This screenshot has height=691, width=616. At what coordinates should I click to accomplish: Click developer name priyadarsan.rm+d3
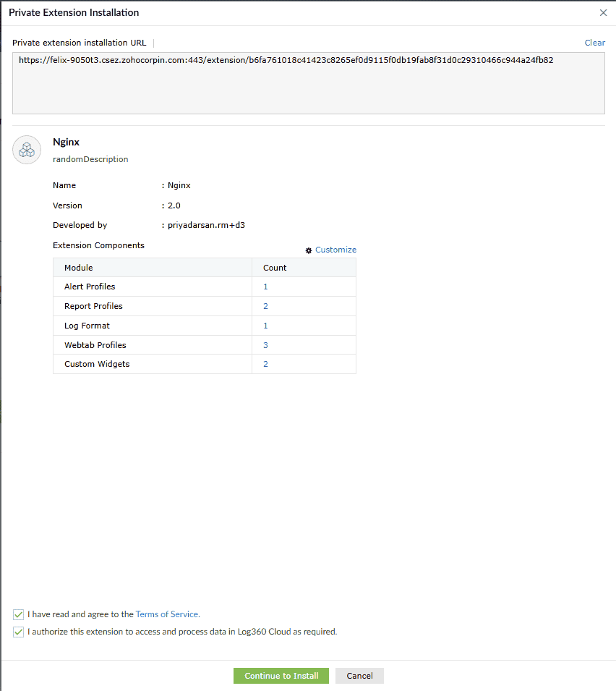click(206, 225)
